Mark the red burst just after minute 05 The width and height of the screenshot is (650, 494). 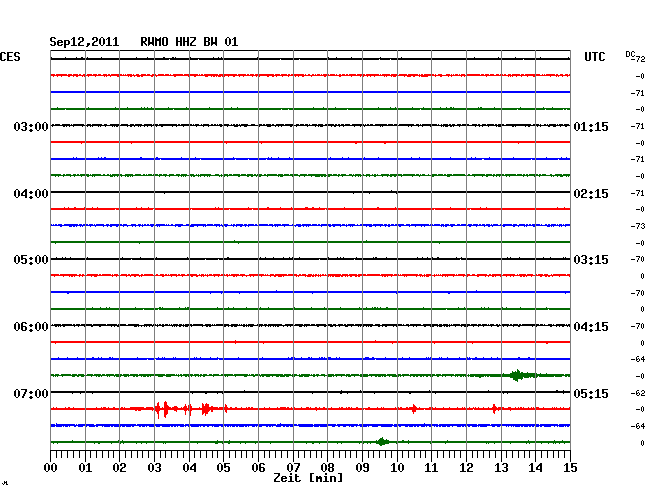pos(226,409)
